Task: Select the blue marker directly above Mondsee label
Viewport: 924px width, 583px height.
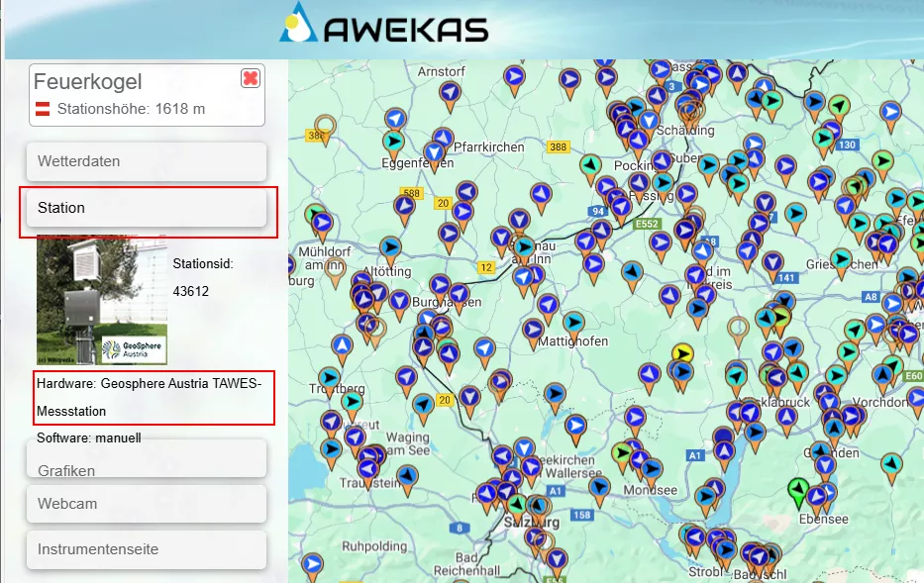Action: 652,472
